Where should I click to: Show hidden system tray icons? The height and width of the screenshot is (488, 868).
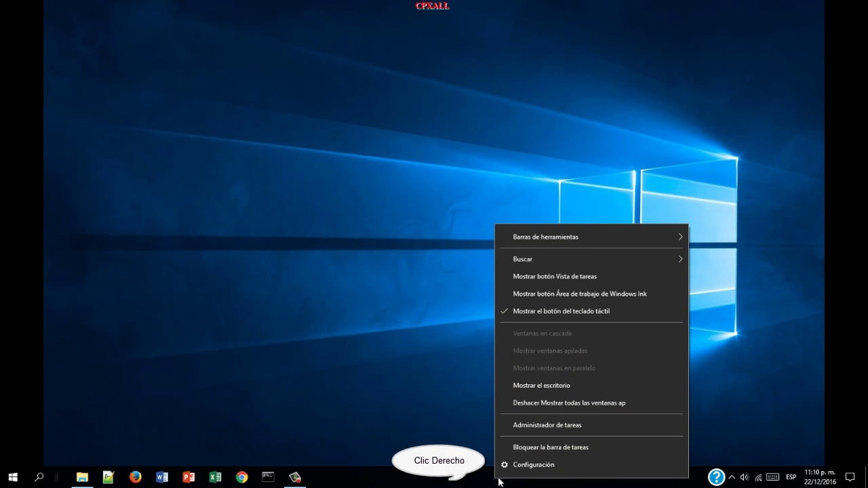pos(732,477)
